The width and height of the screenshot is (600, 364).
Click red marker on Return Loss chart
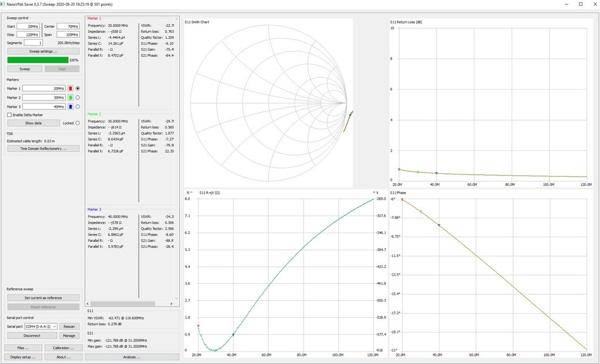(399, 169)
